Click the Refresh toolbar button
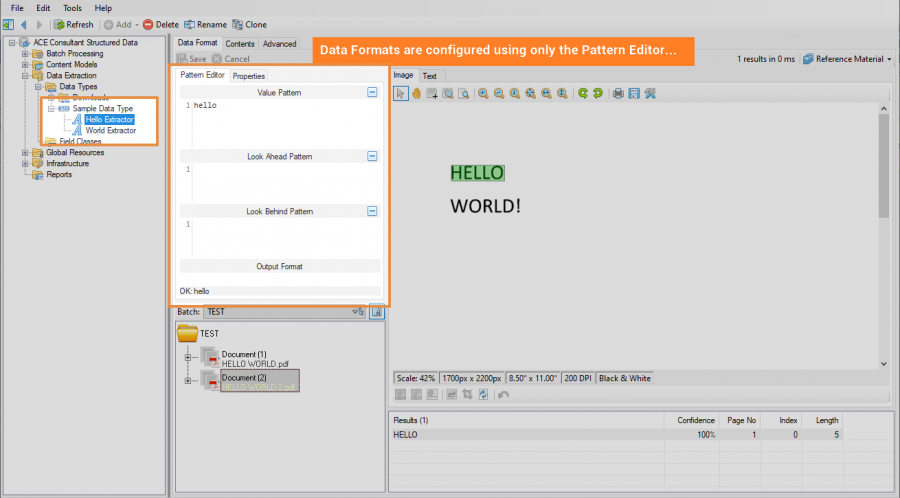This screenshot has width=900, height=498. pyautogui.click(x=73, y=25)
